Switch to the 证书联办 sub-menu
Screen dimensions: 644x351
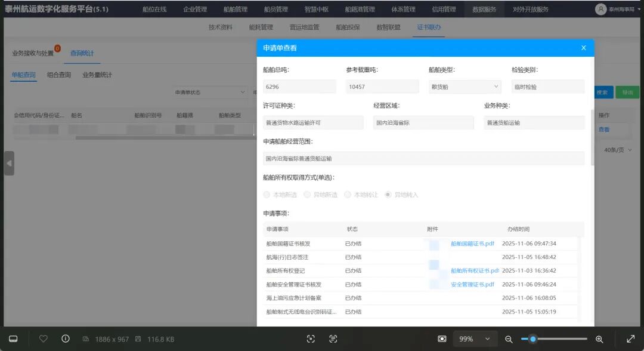click(x=429, y=27)
